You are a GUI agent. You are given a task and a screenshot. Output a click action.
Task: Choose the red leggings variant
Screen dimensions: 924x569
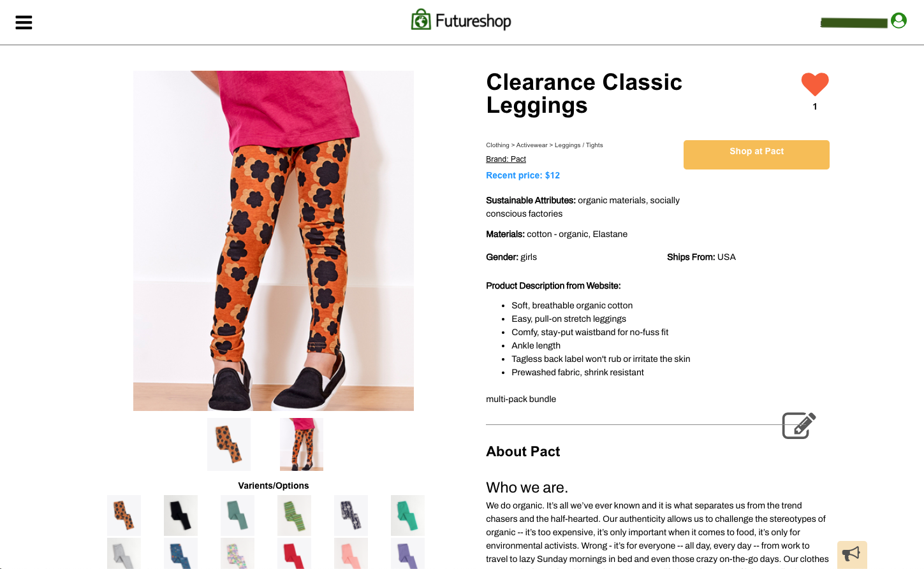click(294, 554)
